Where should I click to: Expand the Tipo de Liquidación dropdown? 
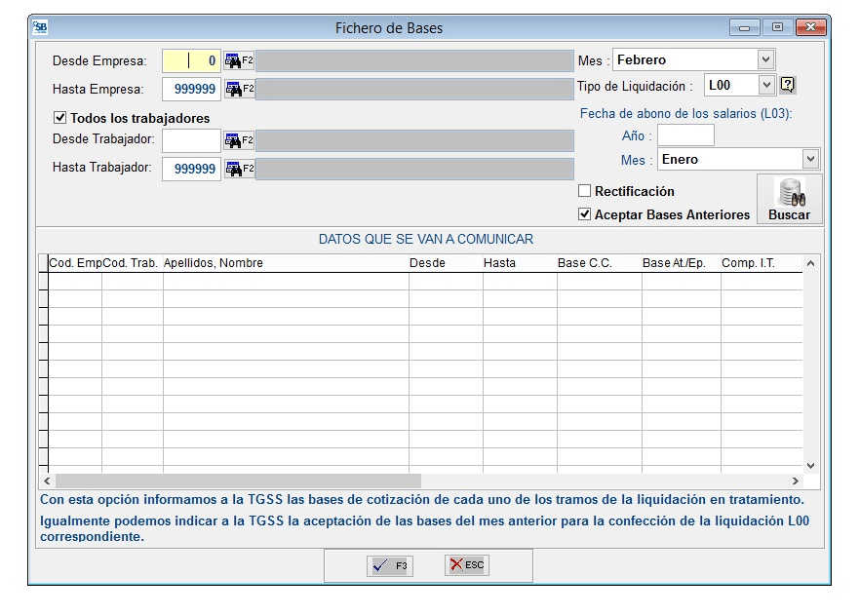pyautogui.click(x=764, y=85)
